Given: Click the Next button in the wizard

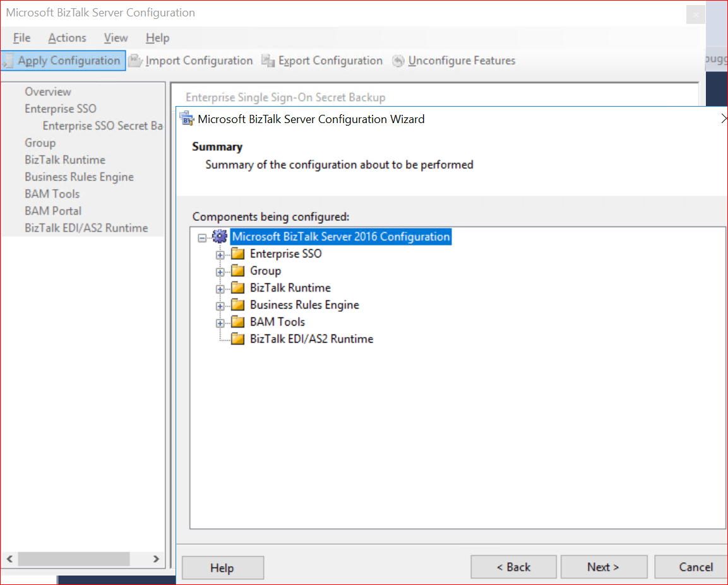Looking at the screenshot, I should pyautogui.click(x=603, y=567).
